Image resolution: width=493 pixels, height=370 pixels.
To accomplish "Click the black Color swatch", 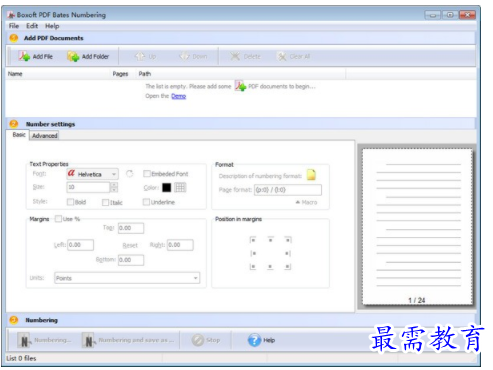I will [x=166, y=188].
